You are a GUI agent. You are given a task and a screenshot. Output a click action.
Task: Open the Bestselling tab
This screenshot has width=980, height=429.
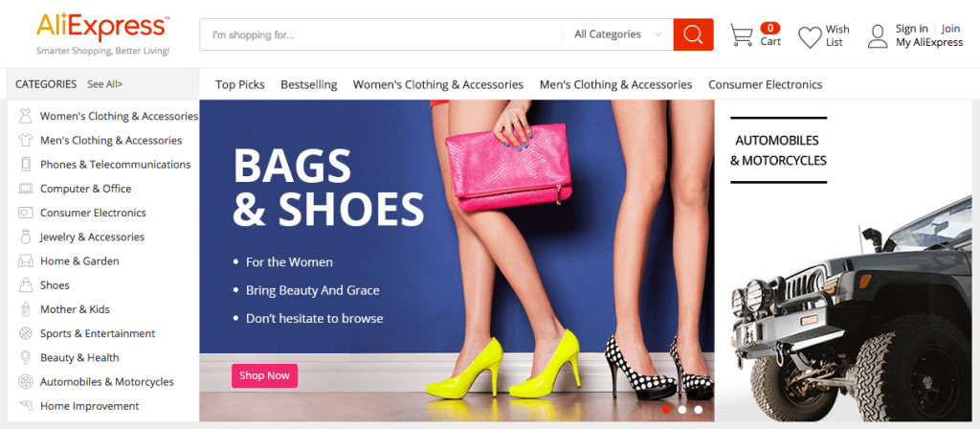(309, 84)
